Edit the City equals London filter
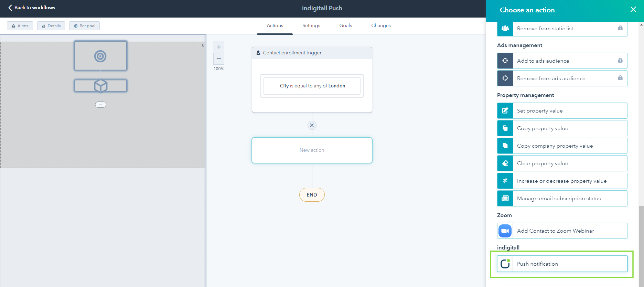The height and width of the screenshot is (287, 644). click(x=312, y=86)
